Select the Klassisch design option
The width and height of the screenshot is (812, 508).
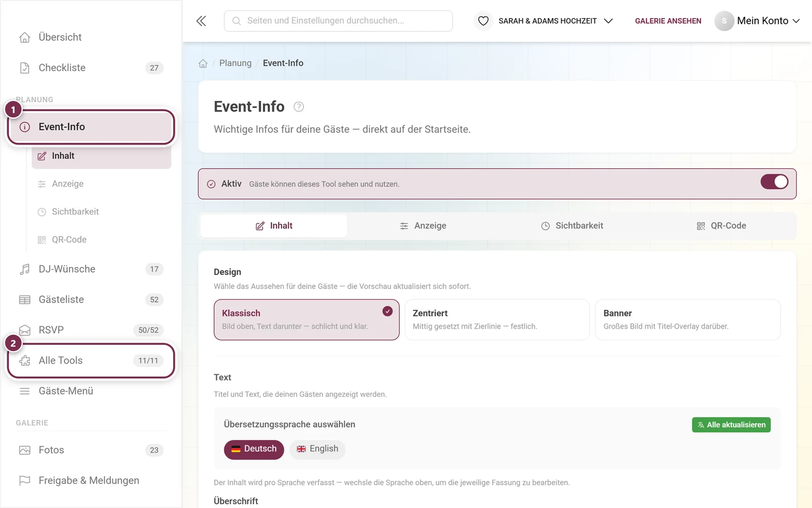click(307, 319)
